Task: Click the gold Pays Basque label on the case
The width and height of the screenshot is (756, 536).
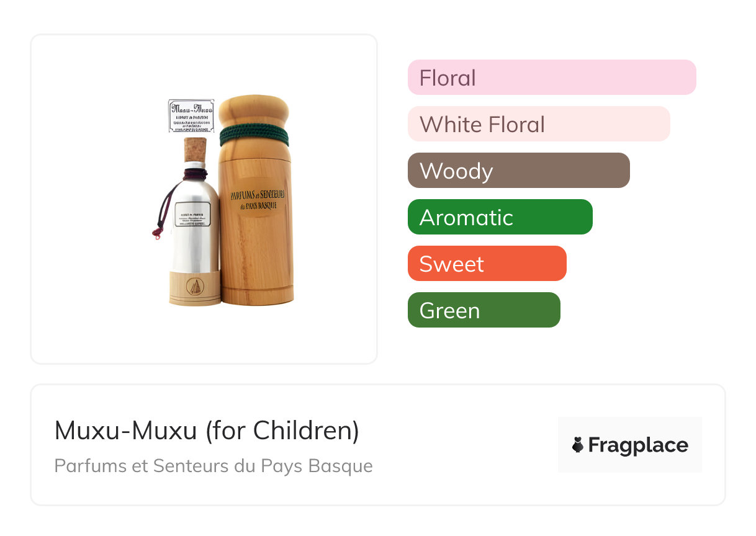Action: click(x=257, y=199)
